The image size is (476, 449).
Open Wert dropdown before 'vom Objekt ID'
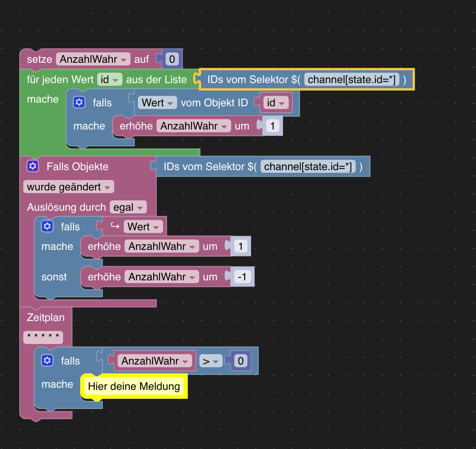click(x=157, y=103)
